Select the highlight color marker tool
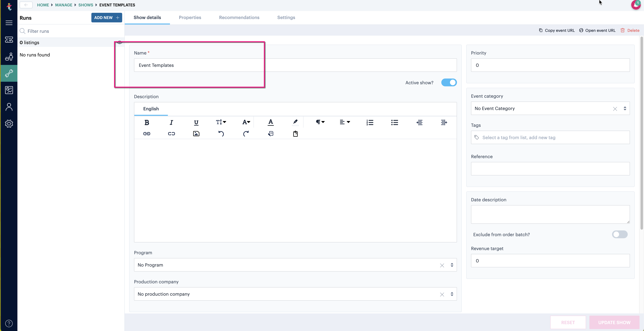The width and height of the screenshot is (644, 331). pos(295,122)
